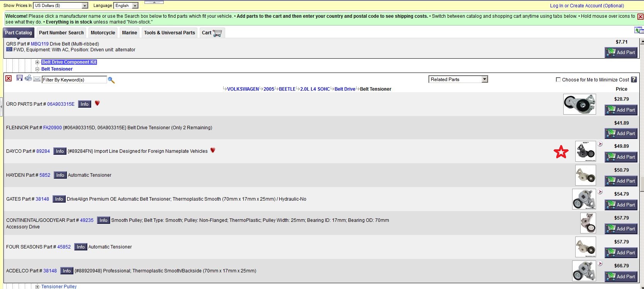644x289 pixels.
Task: Click in the Filter By Keyword(s) field
Action: pos(74,80)
